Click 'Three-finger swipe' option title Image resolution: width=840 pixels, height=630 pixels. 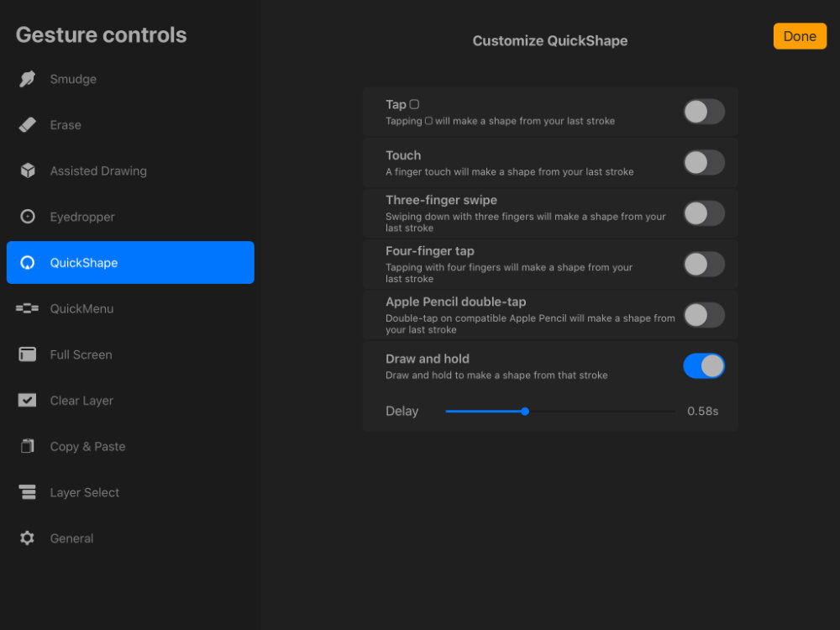441,200
